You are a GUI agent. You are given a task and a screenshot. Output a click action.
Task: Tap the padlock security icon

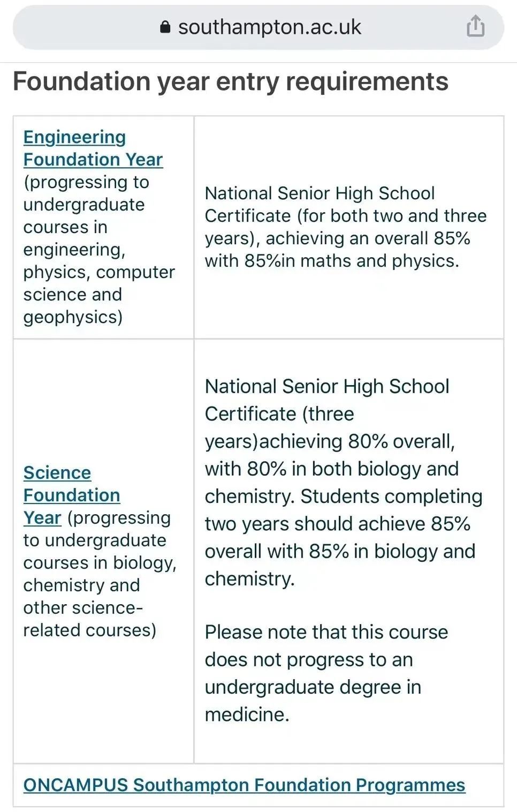(165, 27)
